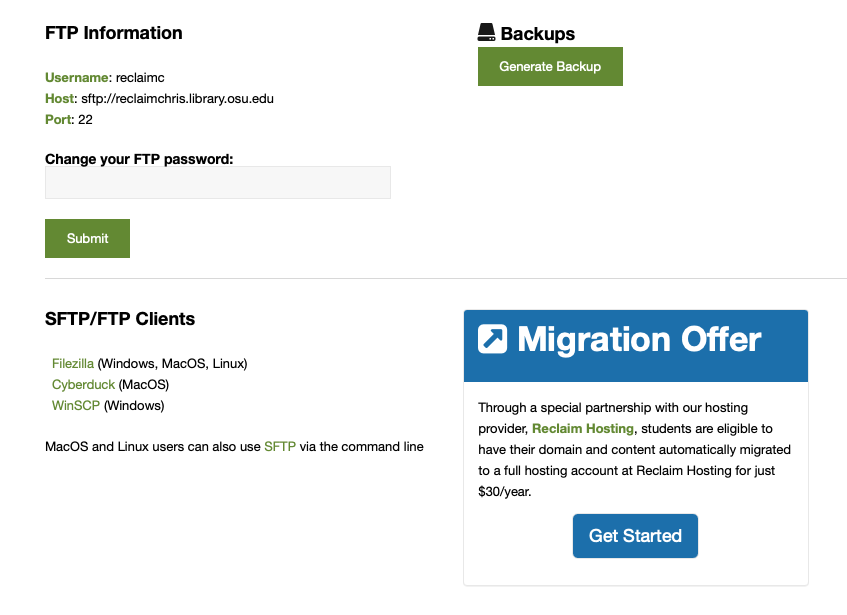Click the Host label
Viewport: 847px width, 615px height.
click(59, 99)
